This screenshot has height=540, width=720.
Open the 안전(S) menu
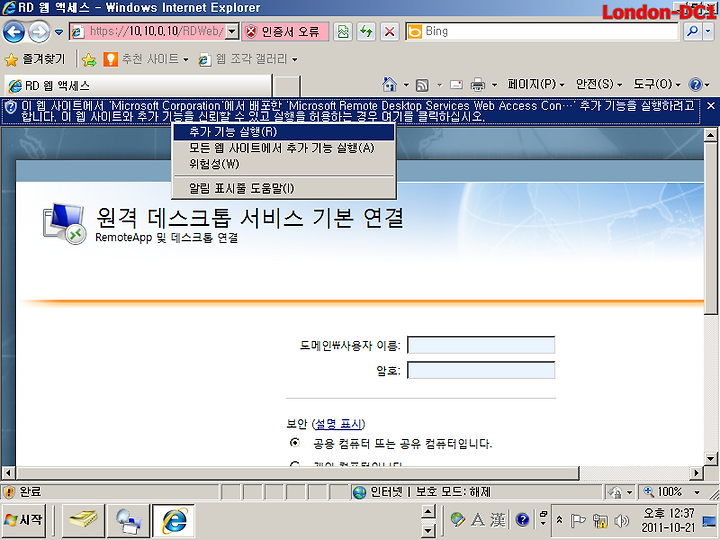[x=599, y=84]
